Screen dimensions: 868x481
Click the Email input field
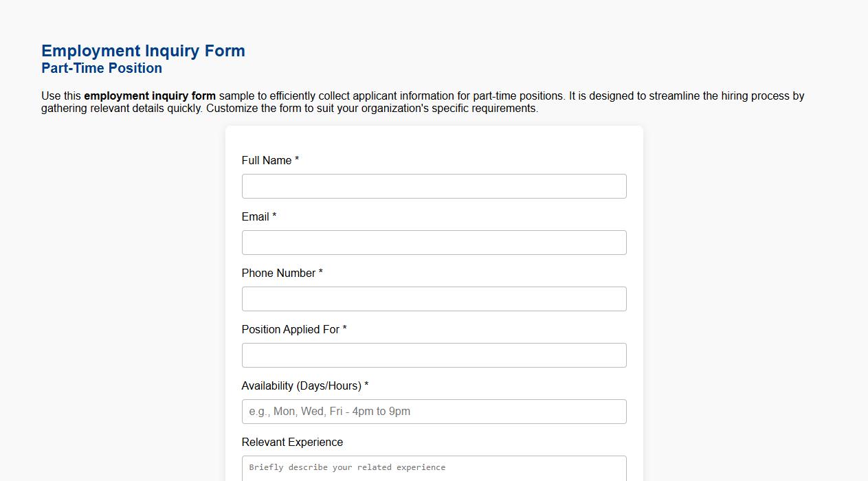[x=434, y=242]
